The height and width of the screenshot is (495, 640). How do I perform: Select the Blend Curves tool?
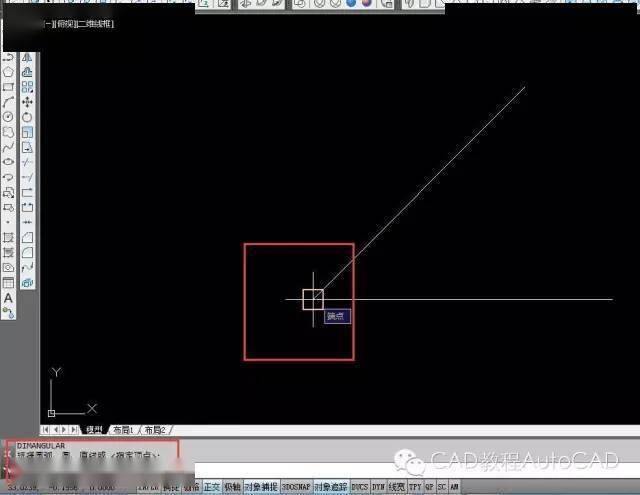click(27, 268)
